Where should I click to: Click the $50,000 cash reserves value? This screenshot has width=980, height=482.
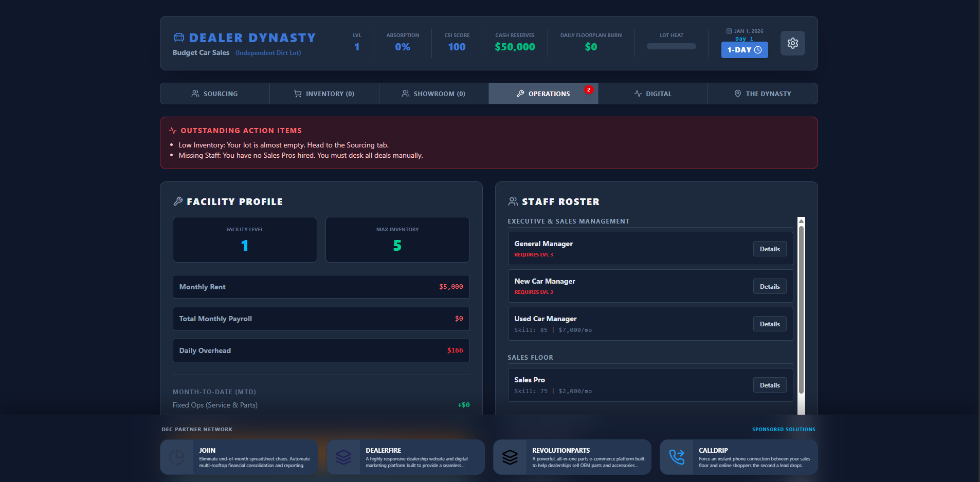coord(515,47)
